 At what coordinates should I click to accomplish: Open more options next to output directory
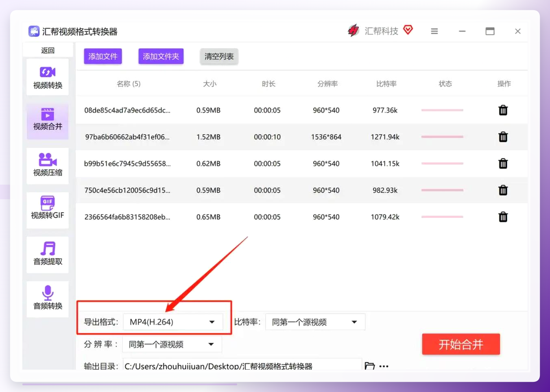384,366
